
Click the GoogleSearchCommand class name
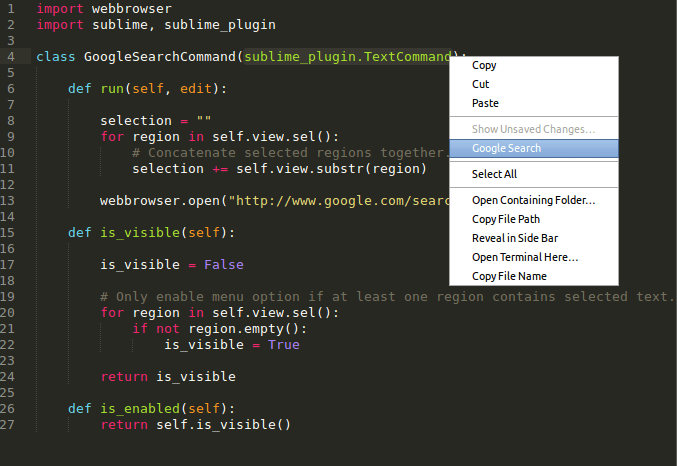click(x=160, y=57)
